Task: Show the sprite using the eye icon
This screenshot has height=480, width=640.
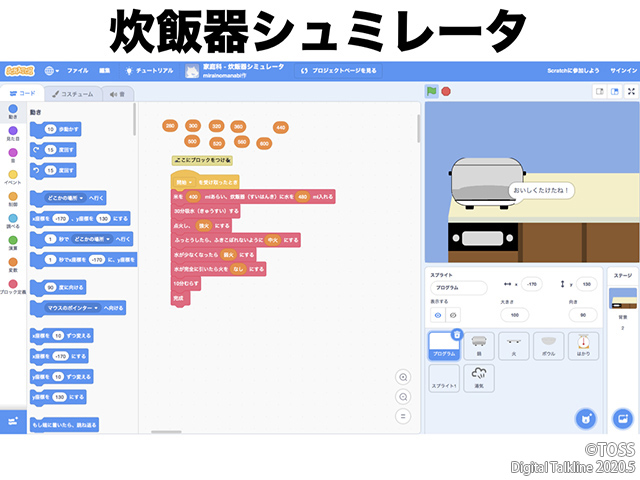Action: [x=437, y=315]
